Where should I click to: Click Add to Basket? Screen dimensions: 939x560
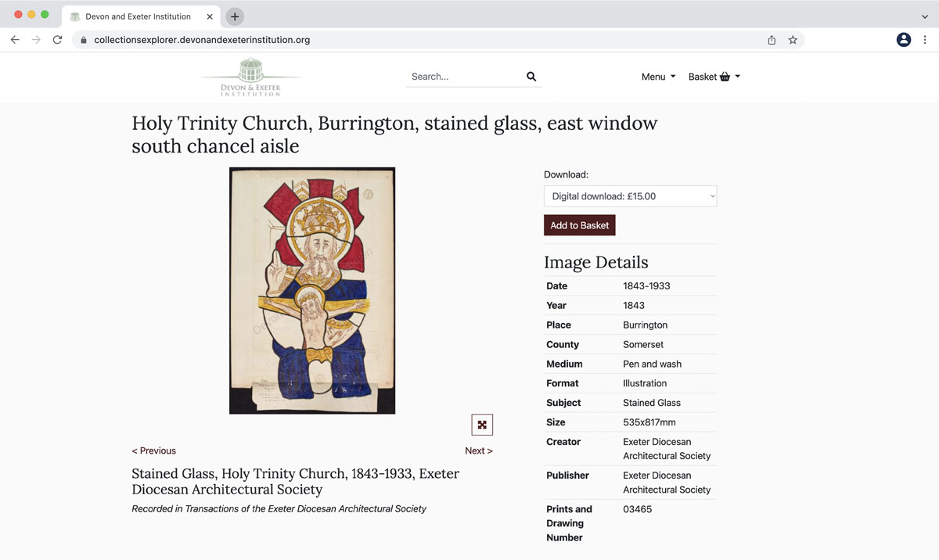point(580,225)
